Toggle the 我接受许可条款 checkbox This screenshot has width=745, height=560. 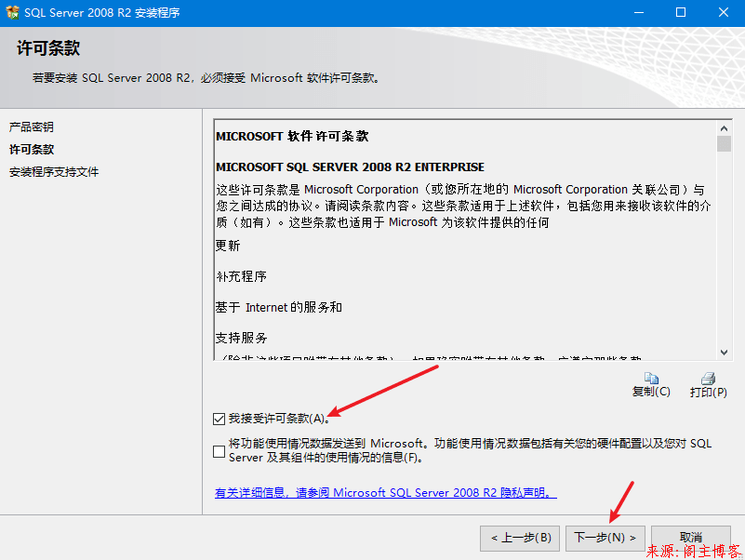point(219,419)
